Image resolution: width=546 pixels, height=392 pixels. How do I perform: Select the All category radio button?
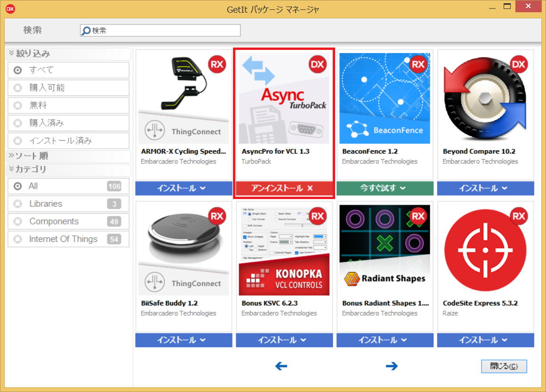(x=17, y=186)
